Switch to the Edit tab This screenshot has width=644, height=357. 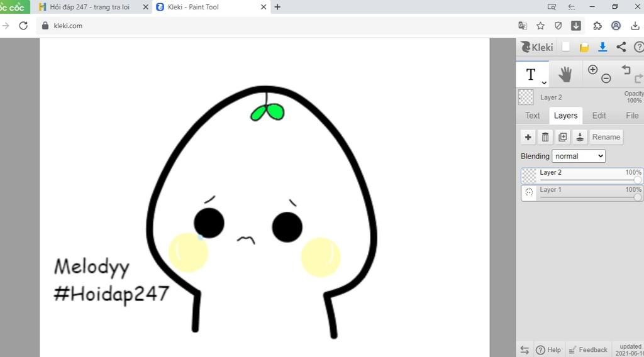click(599, 116)
